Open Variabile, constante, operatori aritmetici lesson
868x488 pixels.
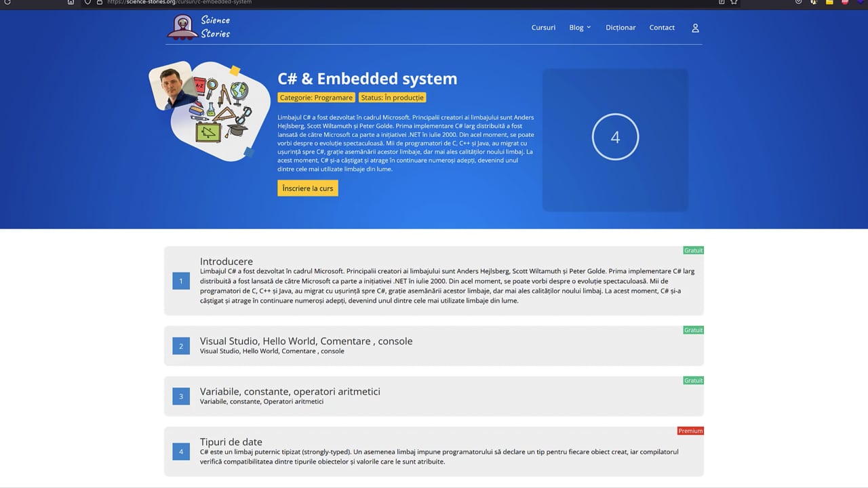(x=290, y=391)
